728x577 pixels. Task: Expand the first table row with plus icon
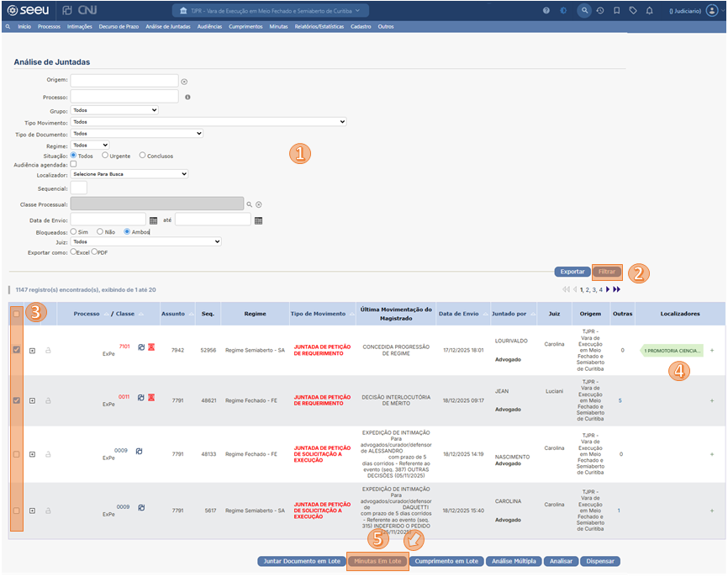[x=32, y=351]
